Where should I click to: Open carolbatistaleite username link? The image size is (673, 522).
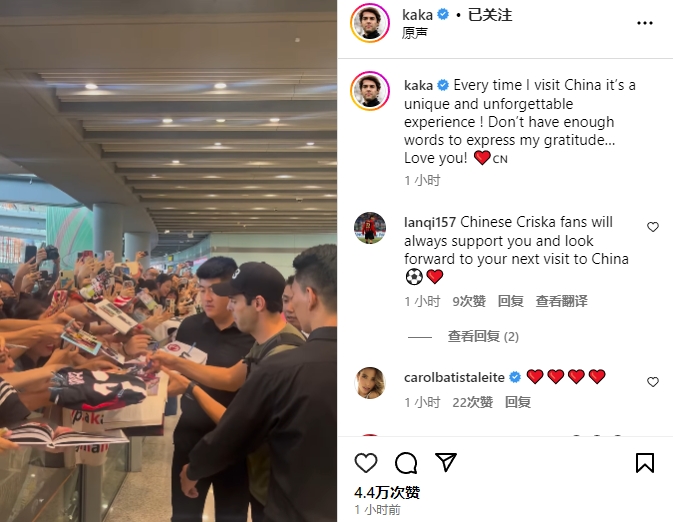point(454,377)
